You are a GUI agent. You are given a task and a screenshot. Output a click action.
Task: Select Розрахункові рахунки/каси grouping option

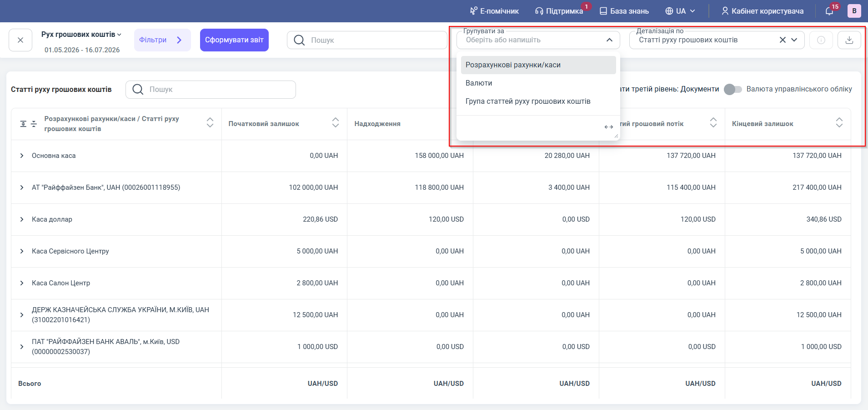pos(538,65)
